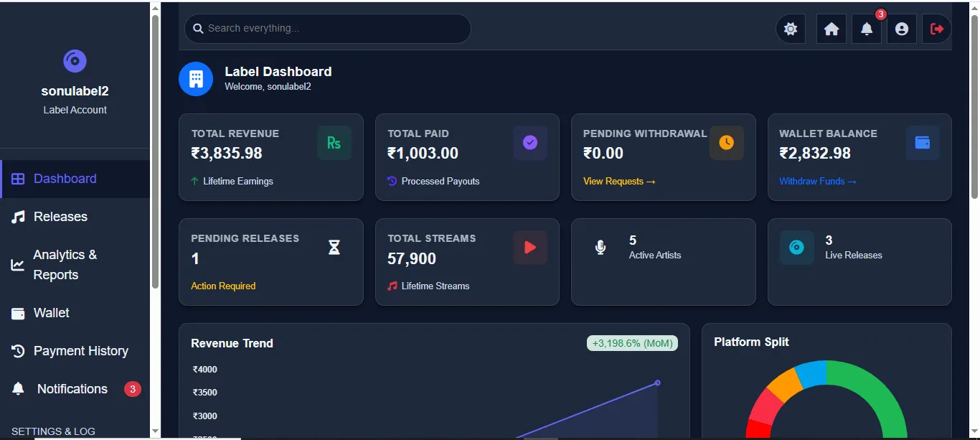980x440 pixels.
Task: Click the music note icon beside Lifetime Streams
Action: (x=392, y=286)
